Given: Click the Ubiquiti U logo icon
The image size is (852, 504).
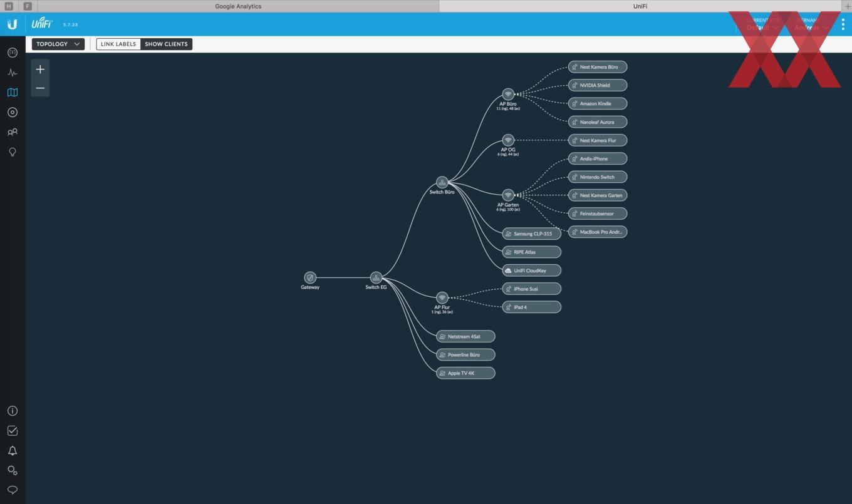Looking at the screenshot, I should click(x=12, y=24).
